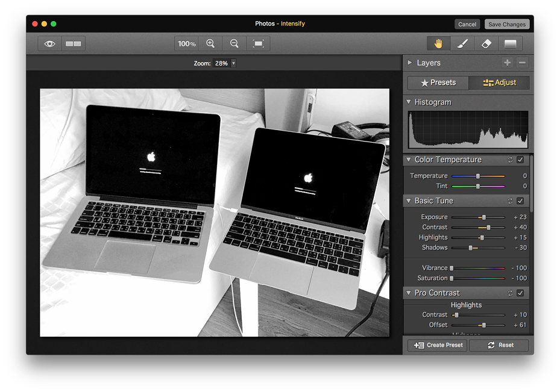Image resolution: width=560 pixels, height=392 pixels.
Task: Click the Offset slider handle
Action: [484, 325]
